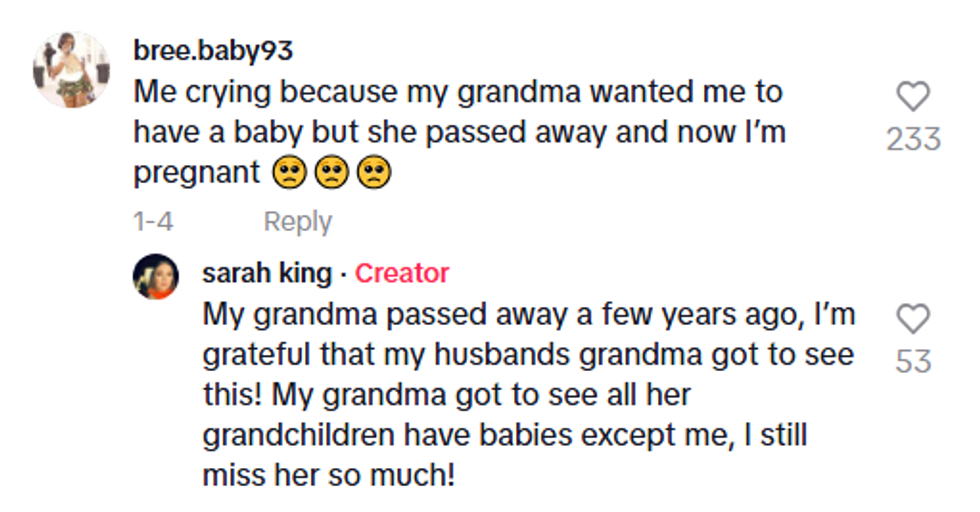
Task: Reply to bree.baby93's comment
Action: tap(297, 221)
